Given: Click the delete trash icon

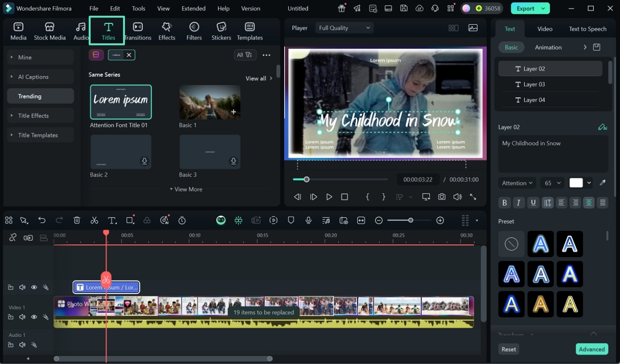Looking at the screenshot, I should [x=77, y=220].
